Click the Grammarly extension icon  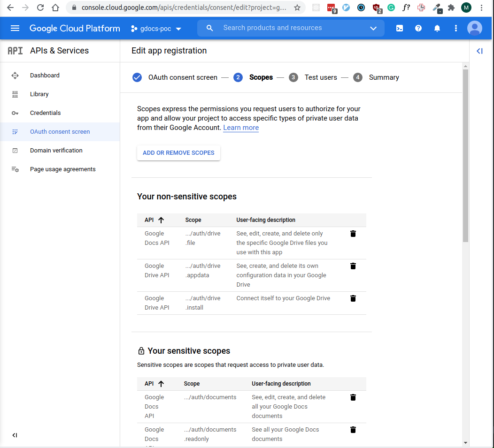point(391,8)
